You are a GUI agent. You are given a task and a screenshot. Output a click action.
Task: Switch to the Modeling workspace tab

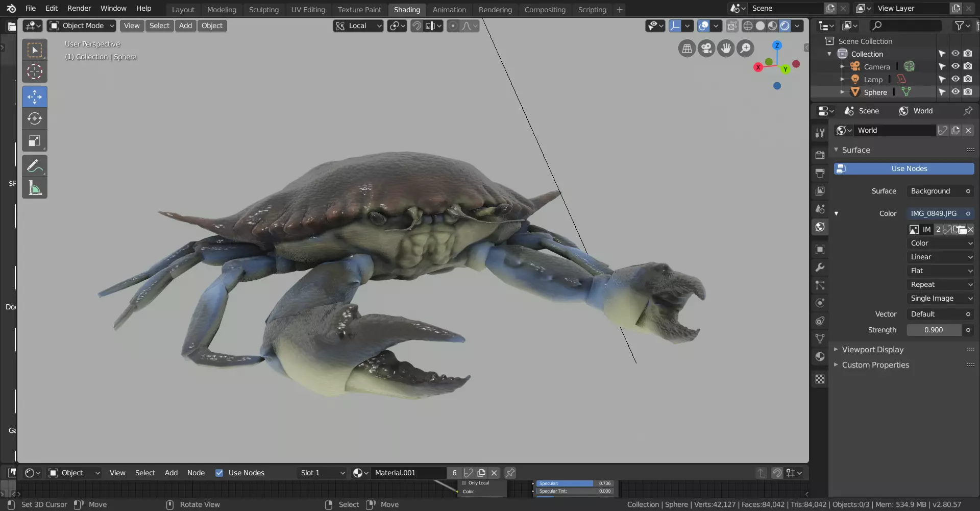[x=222, y=10]
